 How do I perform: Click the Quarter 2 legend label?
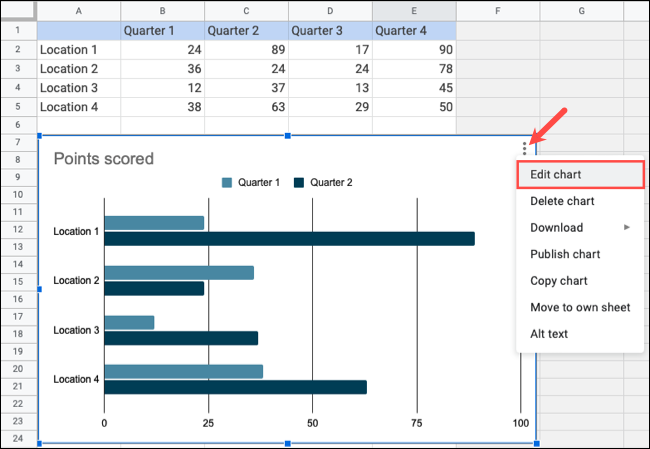[x=331, y=182]
